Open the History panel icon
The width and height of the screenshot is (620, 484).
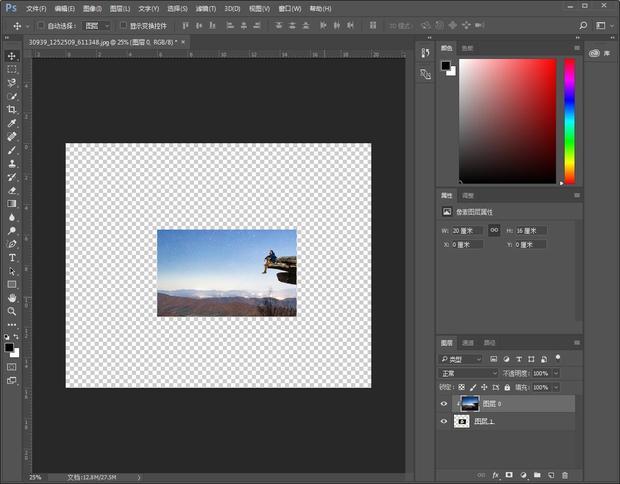point(425,53)
